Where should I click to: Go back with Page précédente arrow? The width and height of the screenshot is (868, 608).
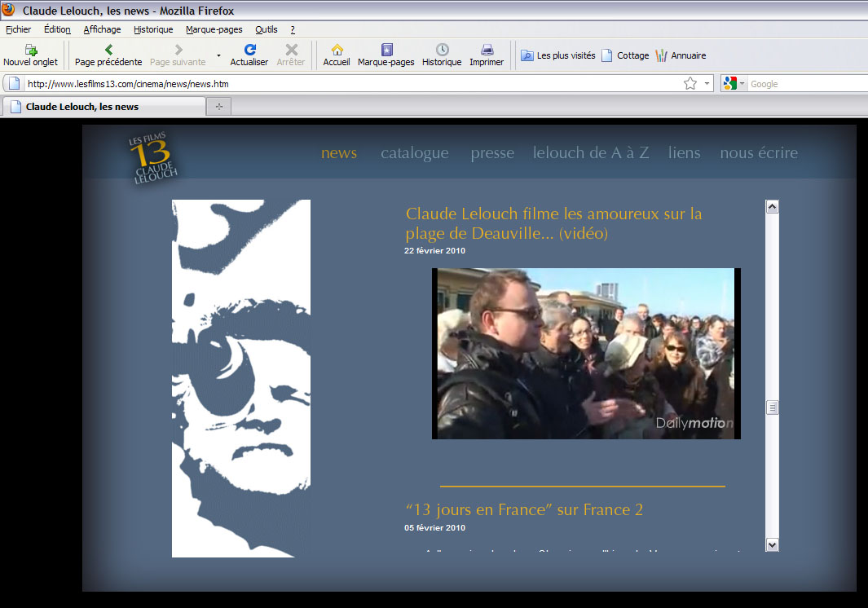tap(108, 50)
